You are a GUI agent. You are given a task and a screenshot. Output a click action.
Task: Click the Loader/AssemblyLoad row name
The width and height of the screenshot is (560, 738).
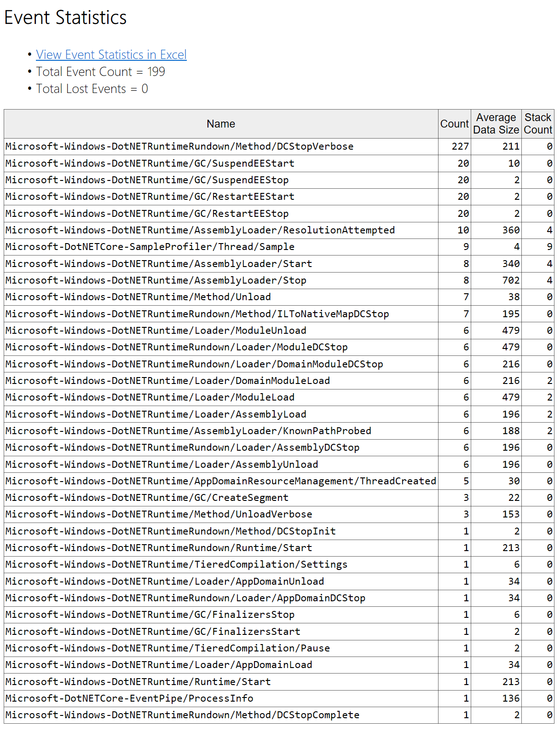(x=156, y=414)
